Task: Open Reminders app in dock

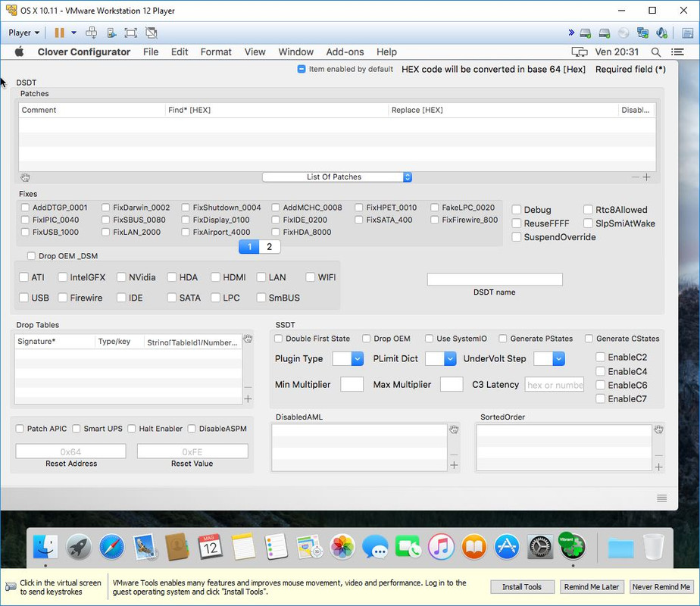Action: [277, 547]
